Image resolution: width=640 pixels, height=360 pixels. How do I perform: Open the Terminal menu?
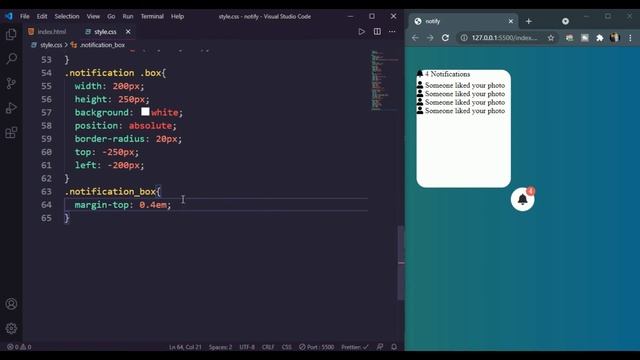[152, 16]
